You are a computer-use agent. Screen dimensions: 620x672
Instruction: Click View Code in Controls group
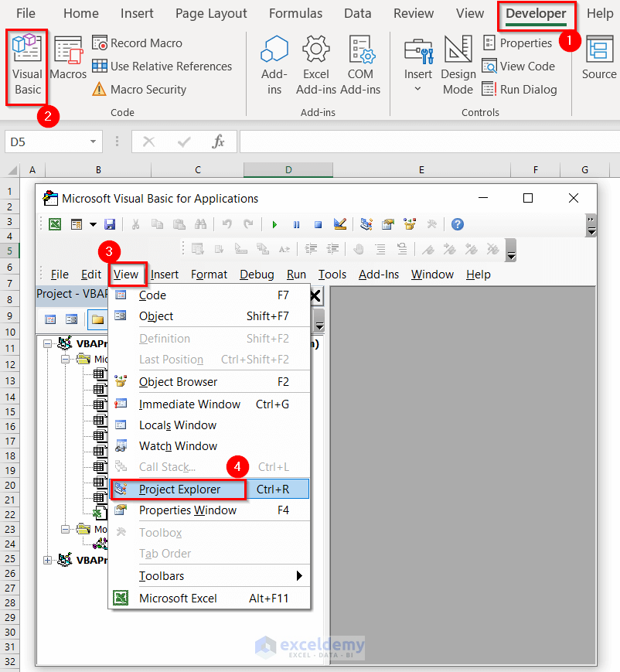click(519, 66)
